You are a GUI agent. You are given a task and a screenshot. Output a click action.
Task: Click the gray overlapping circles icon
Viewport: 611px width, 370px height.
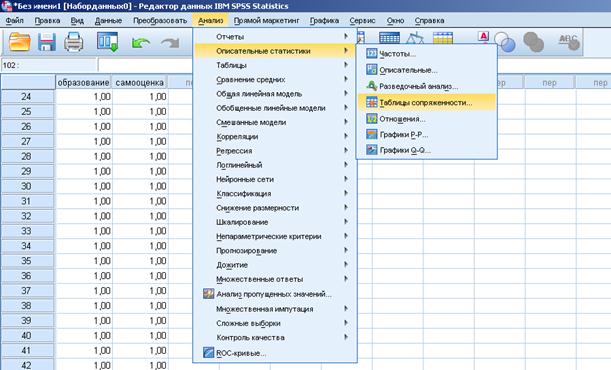tap(533, 42)
